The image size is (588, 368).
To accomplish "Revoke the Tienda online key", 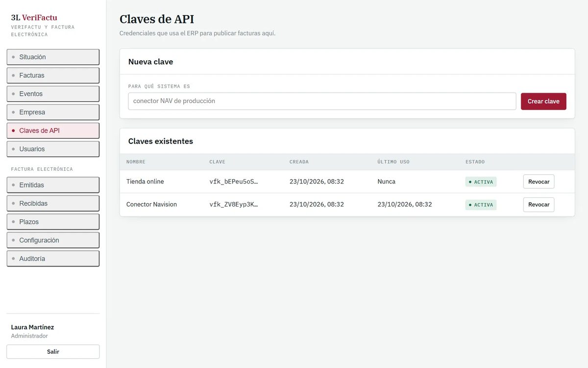I will pos(539,182).
